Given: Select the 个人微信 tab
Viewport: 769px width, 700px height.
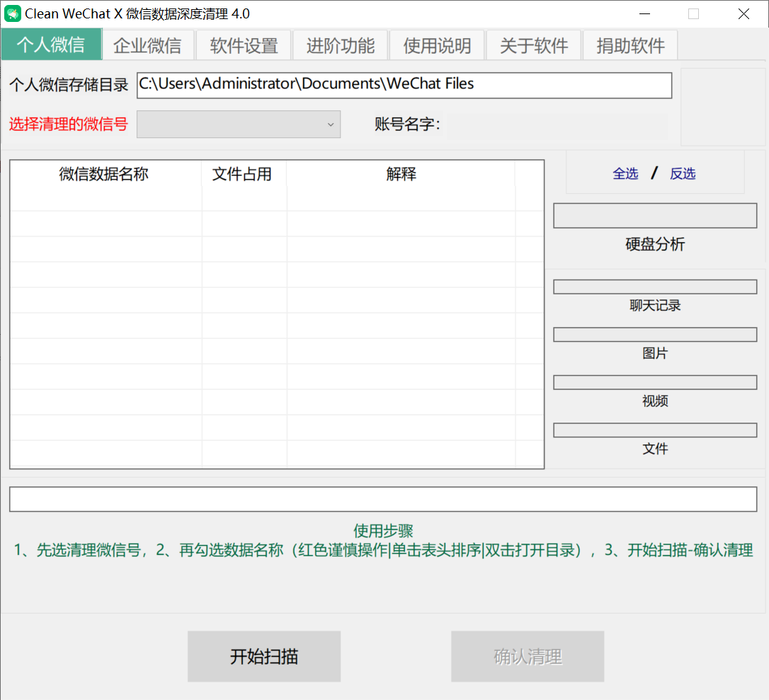Looking at the screenshot, I should [51, 45].
